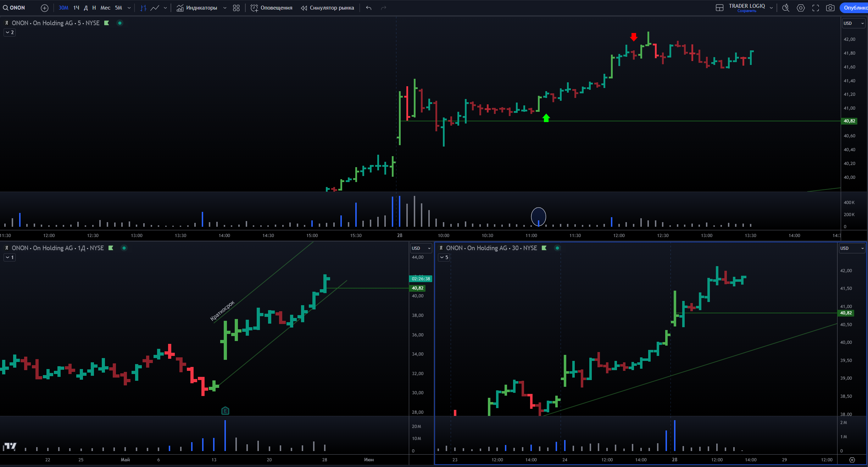Open USD currency dropdown on 5-minute chart
868x467 pixels.
853,23
